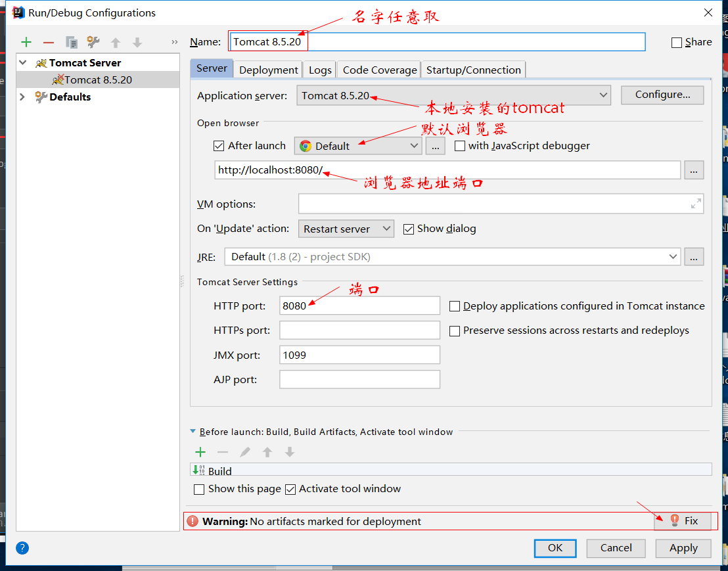Toggle the After launch checkbox
Viewport: 728px width, 571px height.
coord(219,147)
